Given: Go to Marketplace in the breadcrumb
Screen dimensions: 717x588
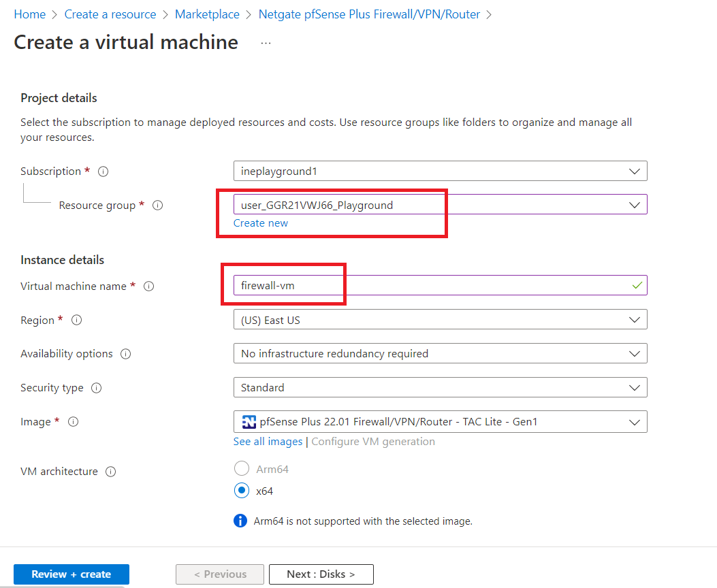Looking at the screenshot, I should point(207,14).
